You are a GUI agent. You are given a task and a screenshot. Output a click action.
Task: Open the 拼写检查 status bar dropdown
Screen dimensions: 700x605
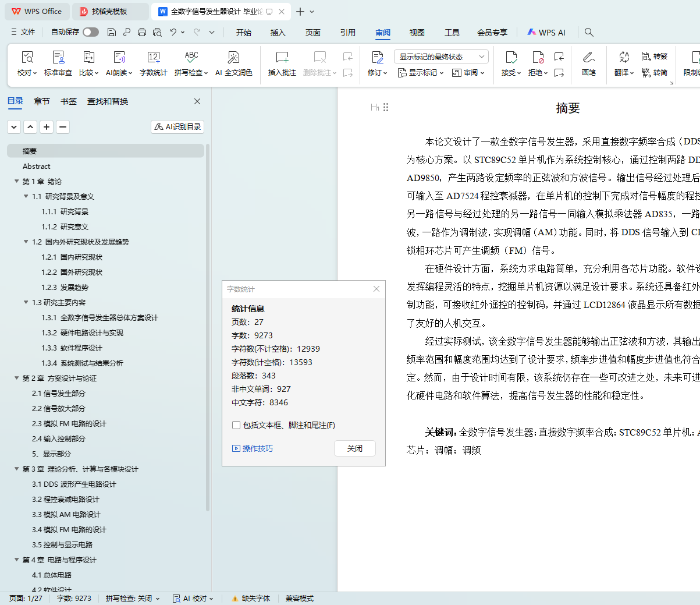pos(133,599)
